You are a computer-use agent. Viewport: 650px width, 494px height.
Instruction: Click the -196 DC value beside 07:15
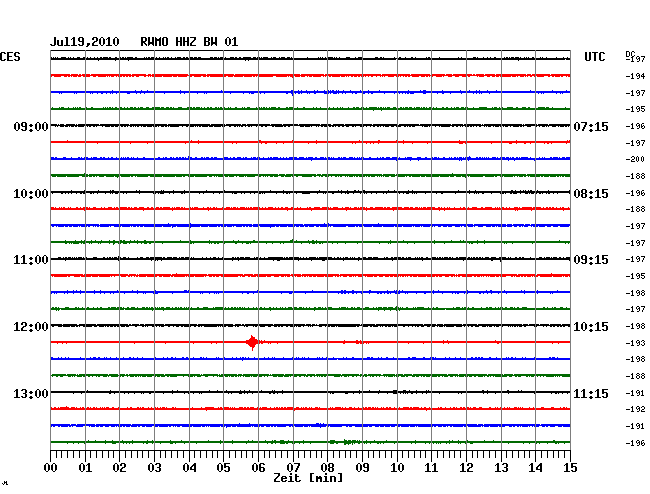click(x=635, y=126)
